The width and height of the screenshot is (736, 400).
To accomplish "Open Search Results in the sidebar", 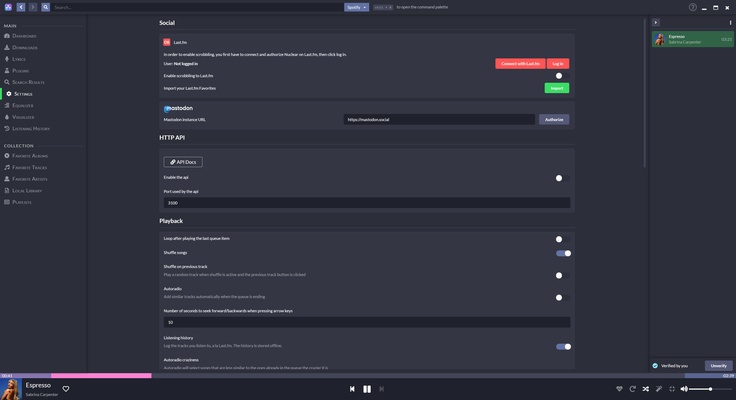I will pyautogui.click(x=24, y=82).
